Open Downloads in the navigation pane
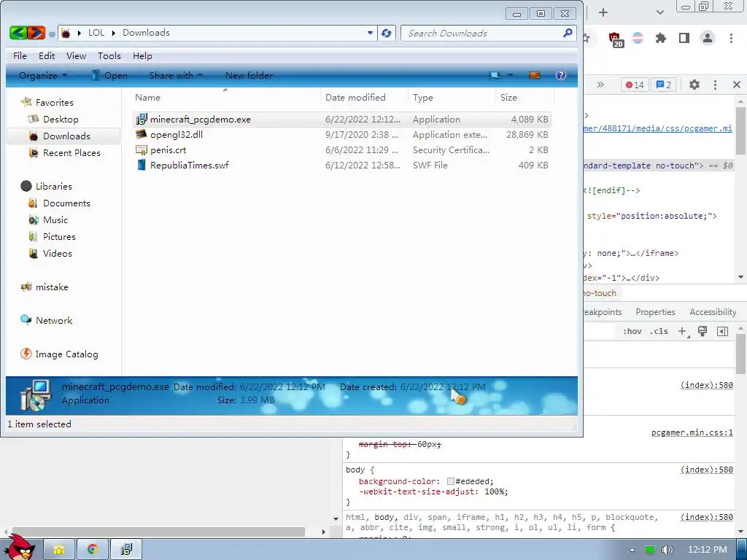The image size is (747, 560). pyautogui.click(x=66, y=136)
